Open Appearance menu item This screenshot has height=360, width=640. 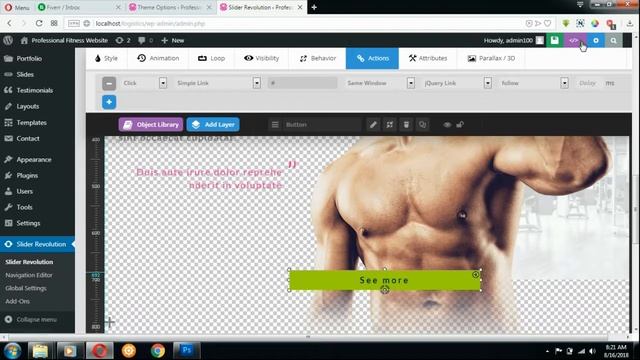(34, 160)
